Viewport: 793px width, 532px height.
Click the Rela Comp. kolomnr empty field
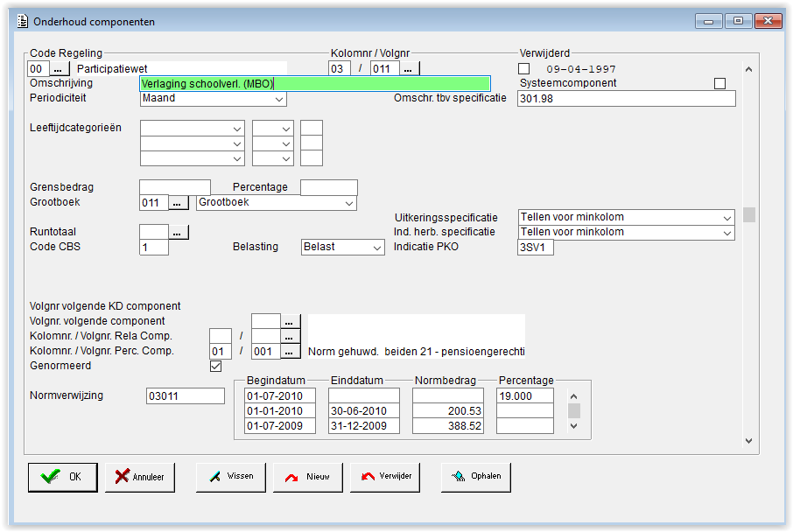coord(221,336)
